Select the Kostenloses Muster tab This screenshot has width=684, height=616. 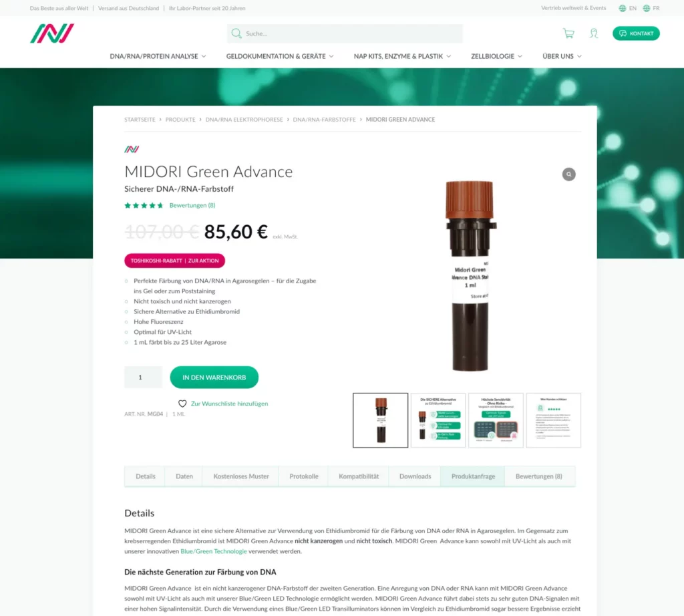click(x=240, y=476)
